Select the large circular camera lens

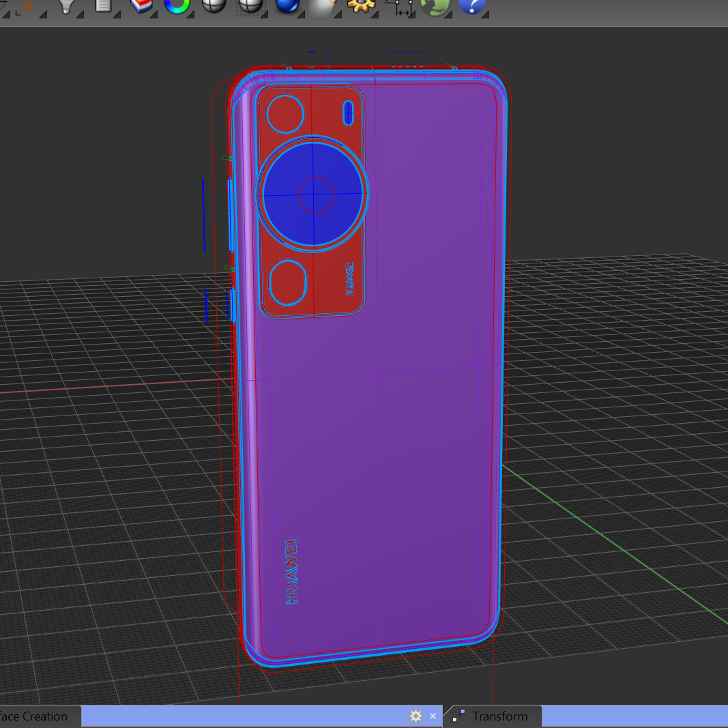(x=312, y=194)
